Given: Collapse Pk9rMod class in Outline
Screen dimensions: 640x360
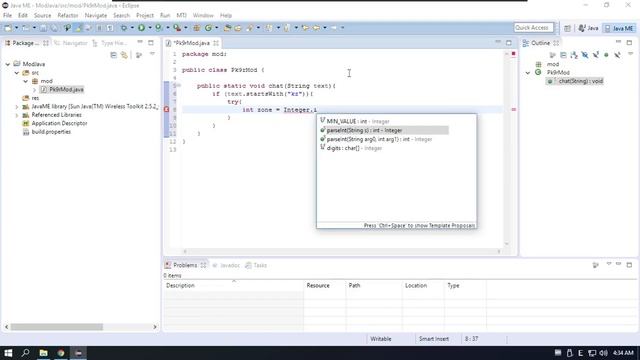Looking at the screenshot, I should click(x=528, y=73).
